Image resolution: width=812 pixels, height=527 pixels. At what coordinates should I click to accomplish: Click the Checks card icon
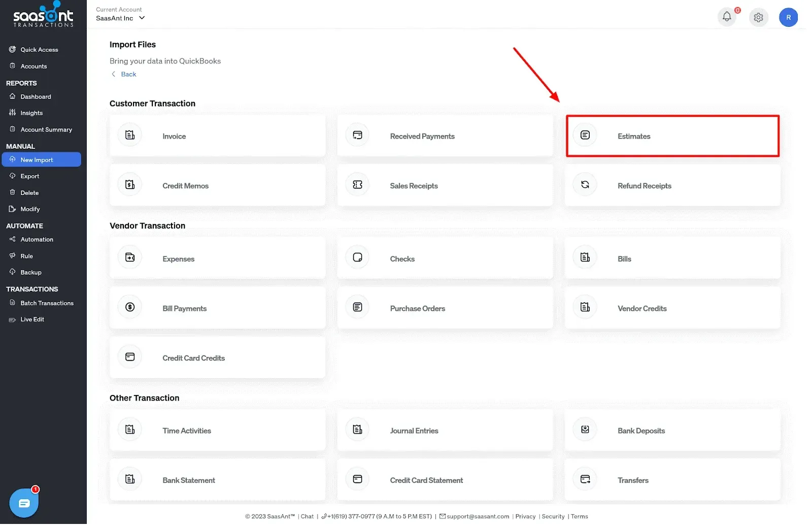(x=357, y=257)
